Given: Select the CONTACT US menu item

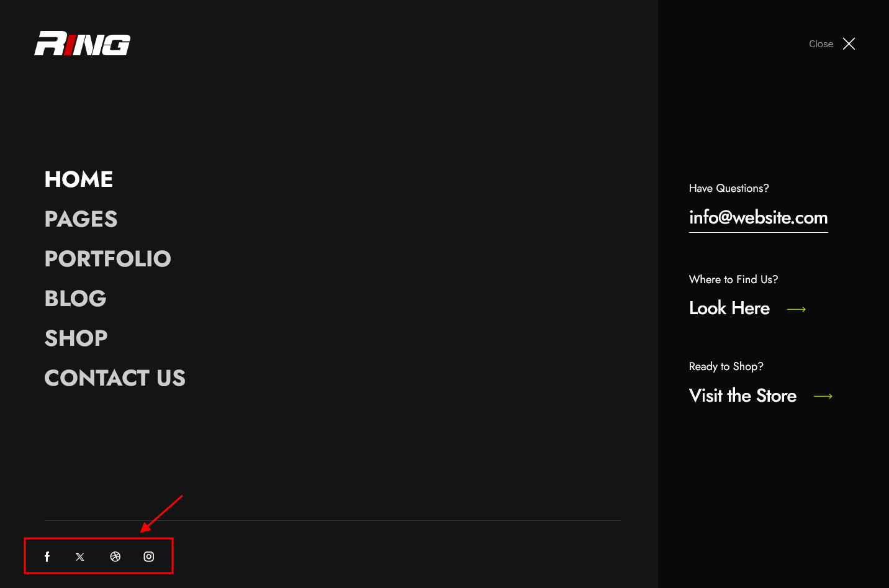Looking at the screenshot, I should pos(115,378).
